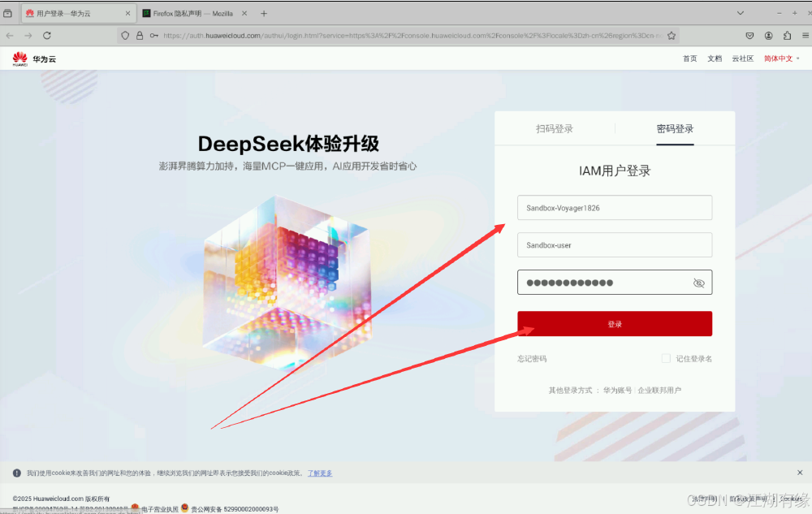This screenshot has width=812, height=514.
Task: Check the 记住登录名 checkbox
Action: (x=666, y=358)
